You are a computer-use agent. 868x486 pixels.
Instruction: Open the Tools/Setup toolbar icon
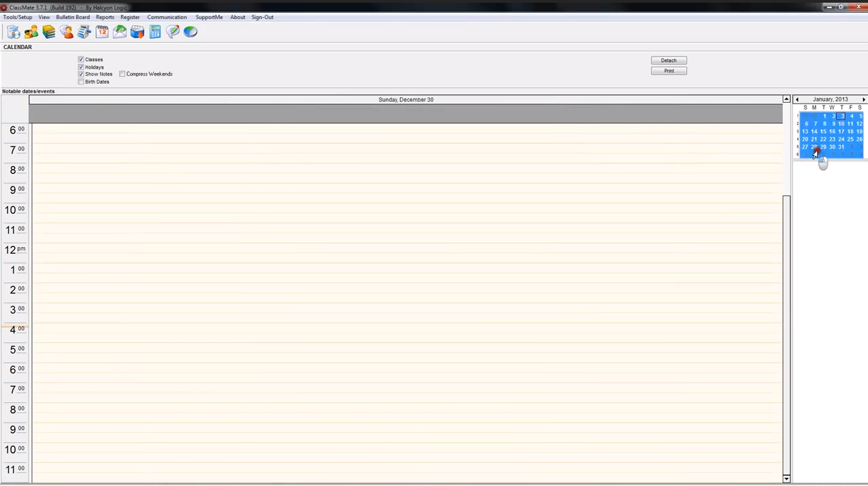click(x=14, y=31)
